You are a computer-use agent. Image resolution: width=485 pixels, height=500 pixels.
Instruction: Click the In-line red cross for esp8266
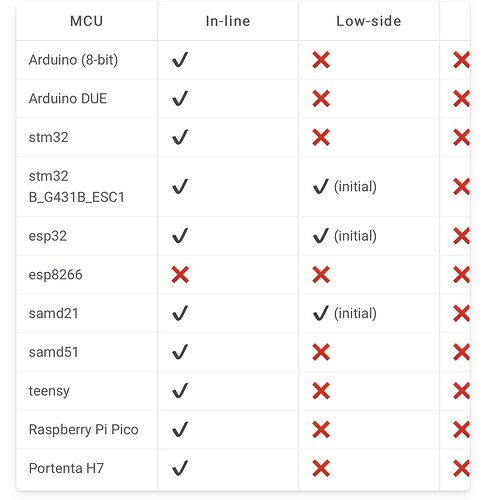[x=180, y=275]
